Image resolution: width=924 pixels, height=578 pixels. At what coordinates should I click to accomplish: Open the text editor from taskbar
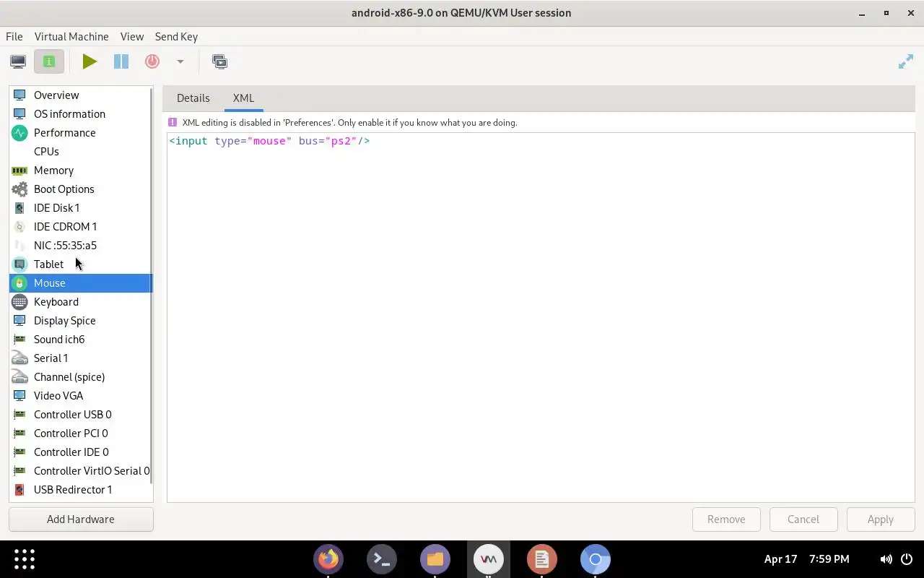click(542, 559)
